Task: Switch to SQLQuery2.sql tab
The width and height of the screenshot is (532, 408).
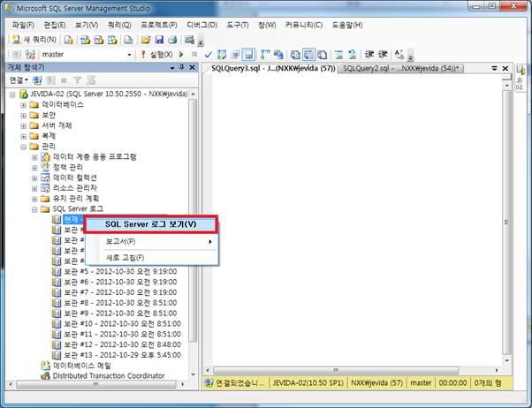Action: [x=400, y=69]
